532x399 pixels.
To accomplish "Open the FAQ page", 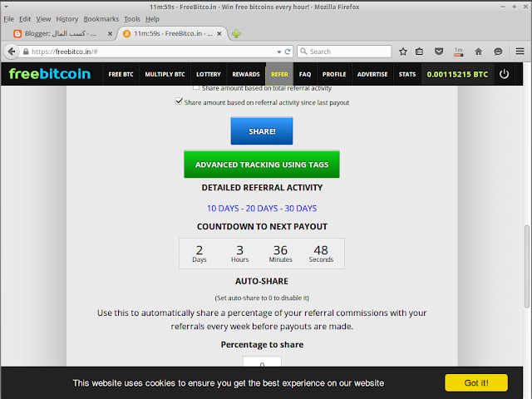I will click(x=305, y=74).
